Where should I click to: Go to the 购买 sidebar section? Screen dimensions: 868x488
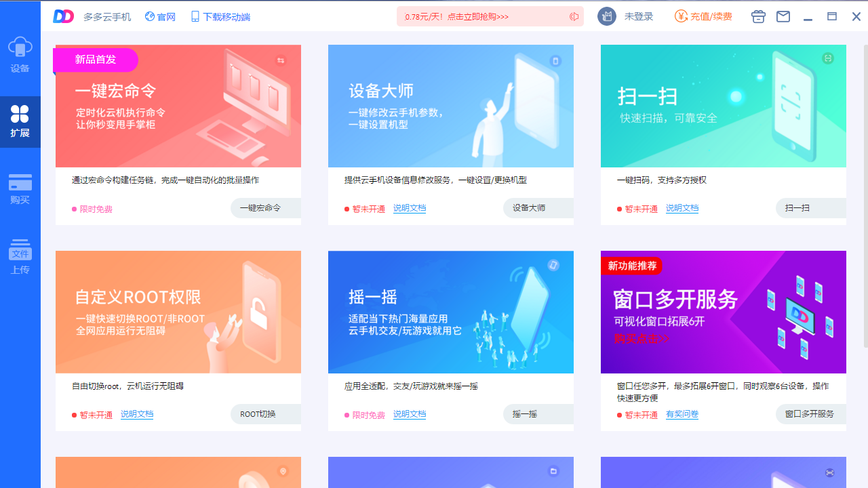click(20, 189)
